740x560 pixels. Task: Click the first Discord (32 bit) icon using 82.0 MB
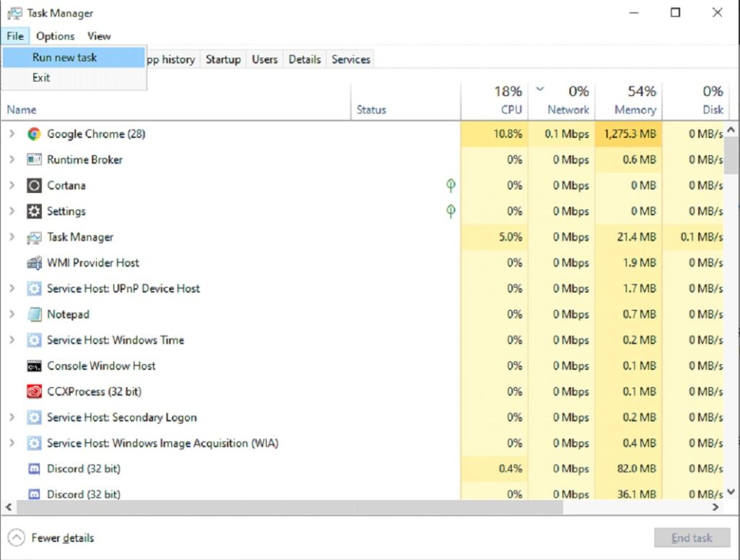[34, 469]
